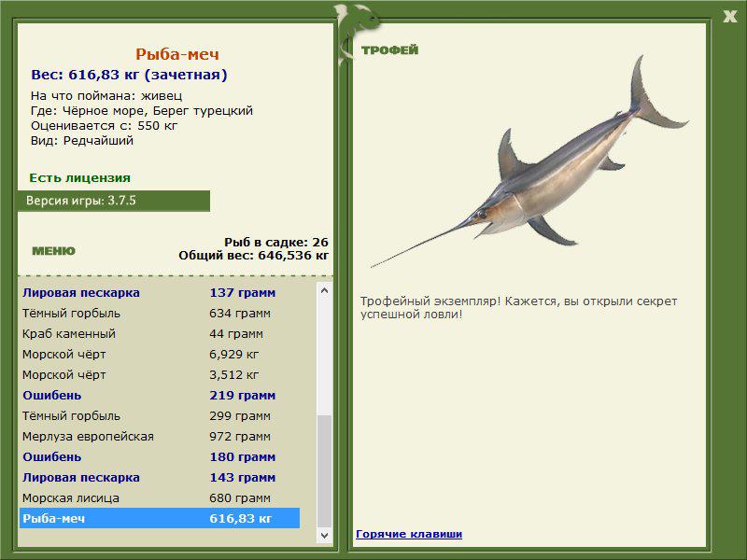Click the ТРОФЕЙ heading

click(x=389, y=50)
